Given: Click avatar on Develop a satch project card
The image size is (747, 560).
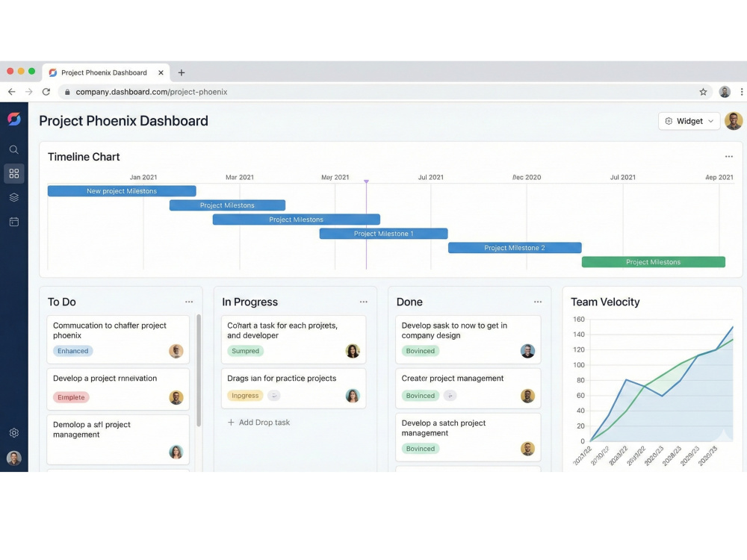Looking at the screenshot, I should [x=527, y=449].
